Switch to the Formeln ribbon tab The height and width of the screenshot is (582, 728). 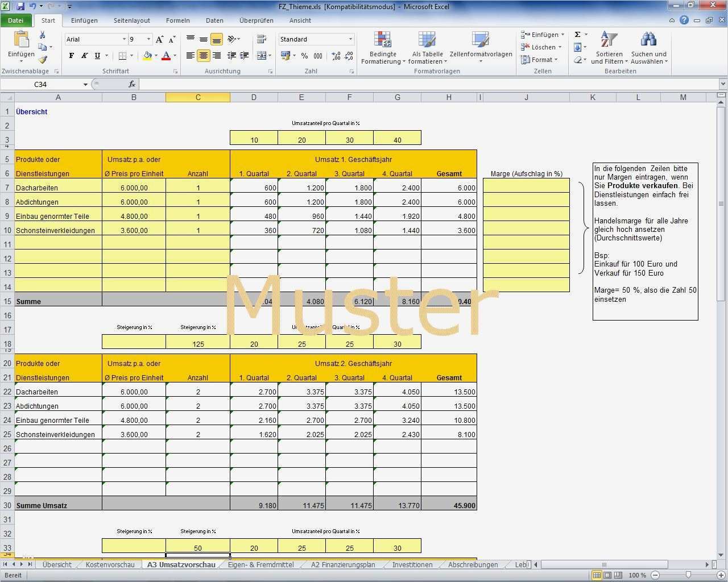(178, 20)
